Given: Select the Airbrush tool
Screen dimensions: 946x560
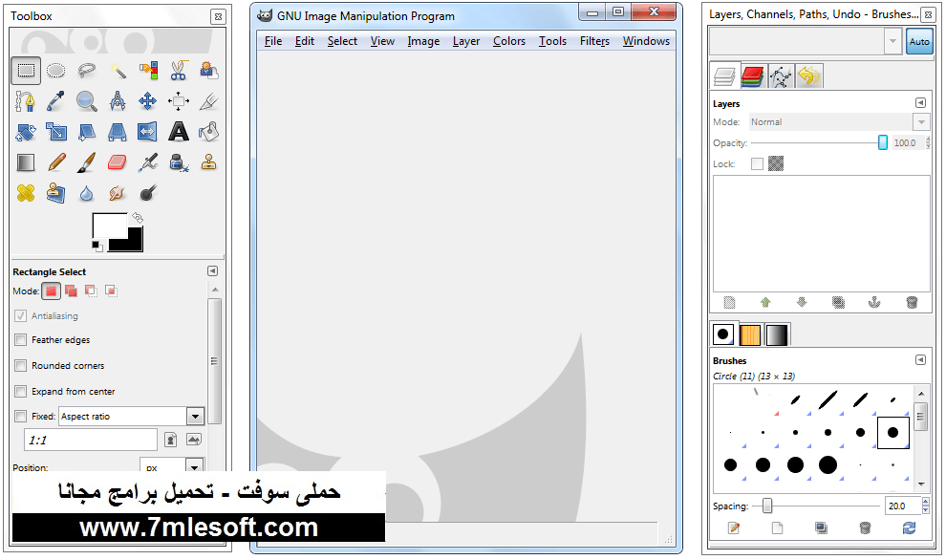Looking at the screenshot, I should click(x=148, y=162).
